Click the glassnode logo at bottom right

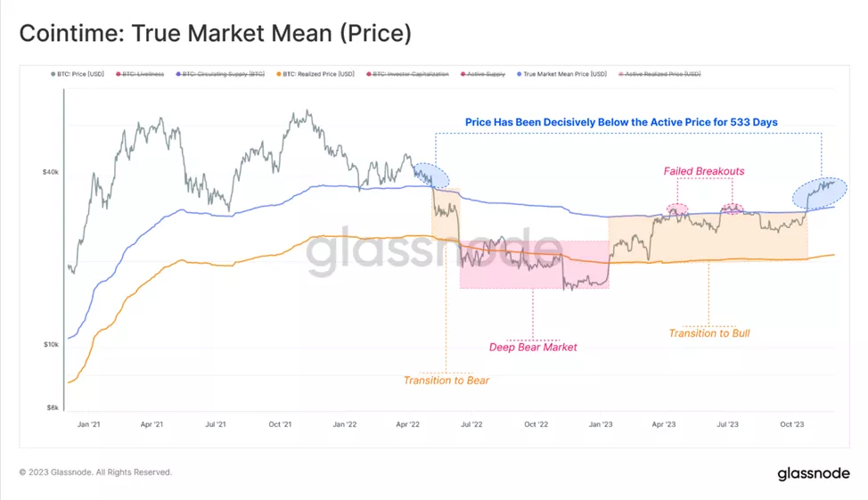813,473
